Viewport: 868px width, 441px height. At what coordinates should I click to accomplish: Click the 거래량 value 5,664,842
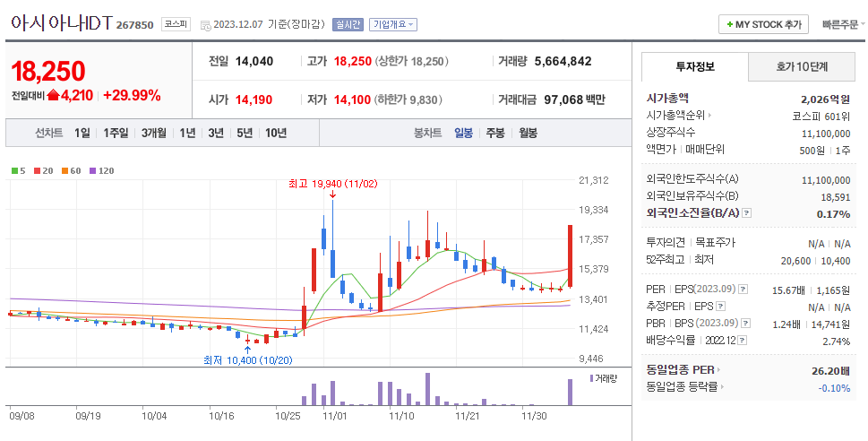pyautogui.click(x=563, y=62)
